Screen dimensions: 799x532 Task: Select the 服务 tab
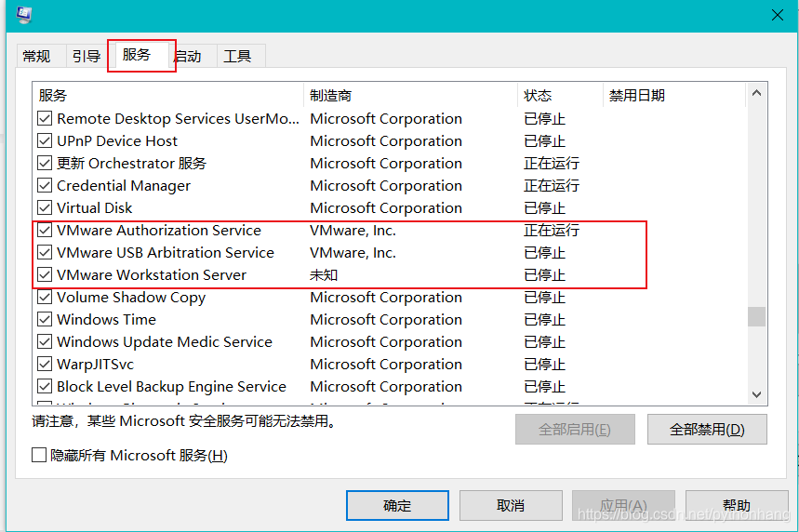(x=137, y=55)
